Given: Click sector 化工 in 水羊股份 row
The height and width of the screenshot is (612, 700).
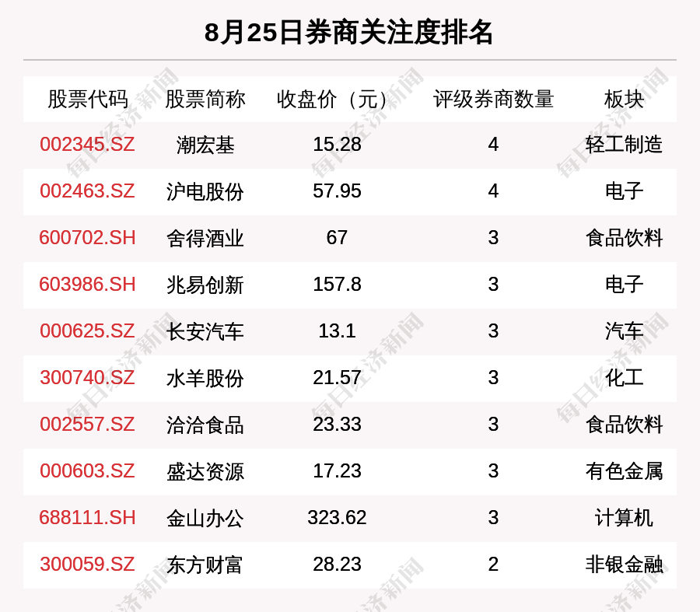Looking at the screenshot, I should coord(624,378).
